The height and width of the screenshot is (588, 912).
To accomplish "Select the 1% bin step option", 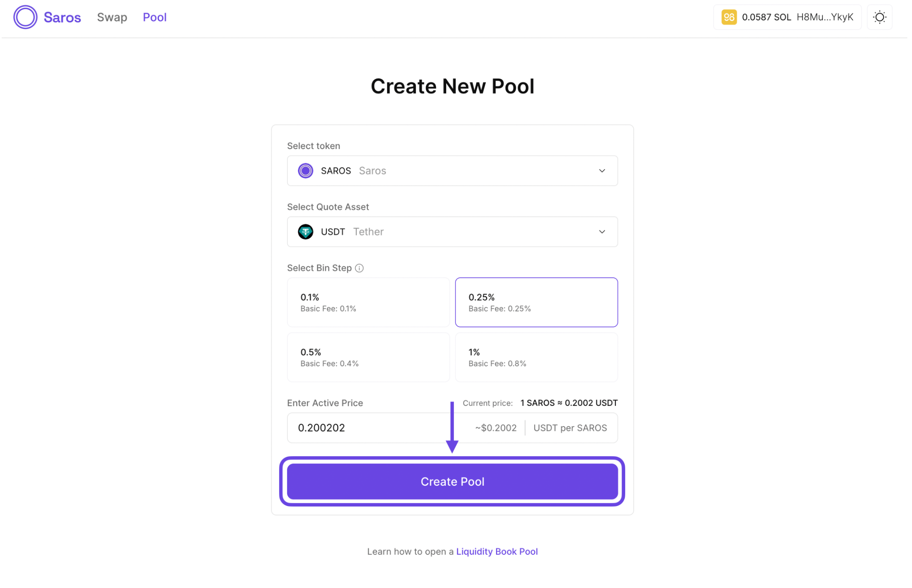I will [536, 357].
